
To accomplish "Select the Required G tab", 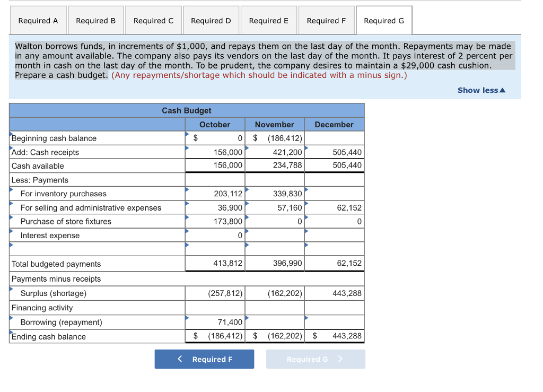I will pos(384,21).
